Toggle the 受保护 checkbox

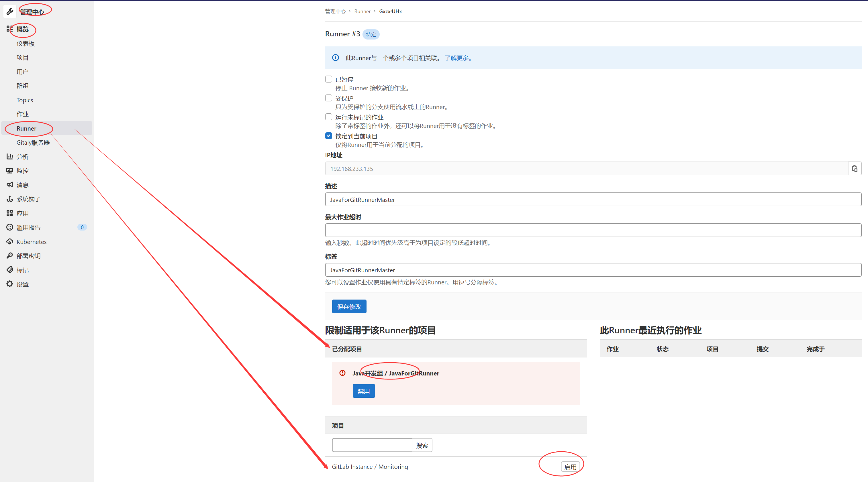coord(328,98)
